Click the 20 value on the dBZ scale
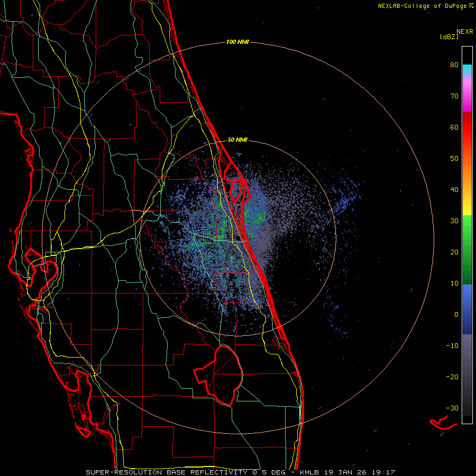Viewport: 476px width, 476px height. click(454, 253)
